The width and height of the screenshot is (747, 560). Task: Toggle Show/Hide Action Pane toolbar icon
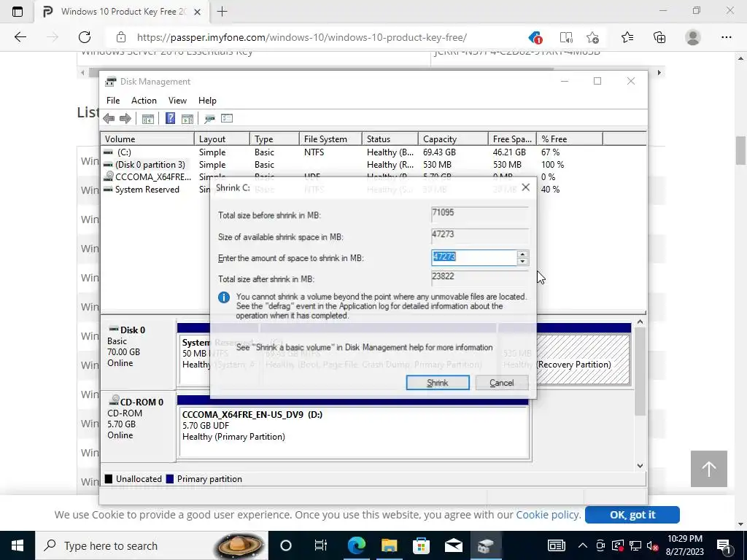coord(187,119)
